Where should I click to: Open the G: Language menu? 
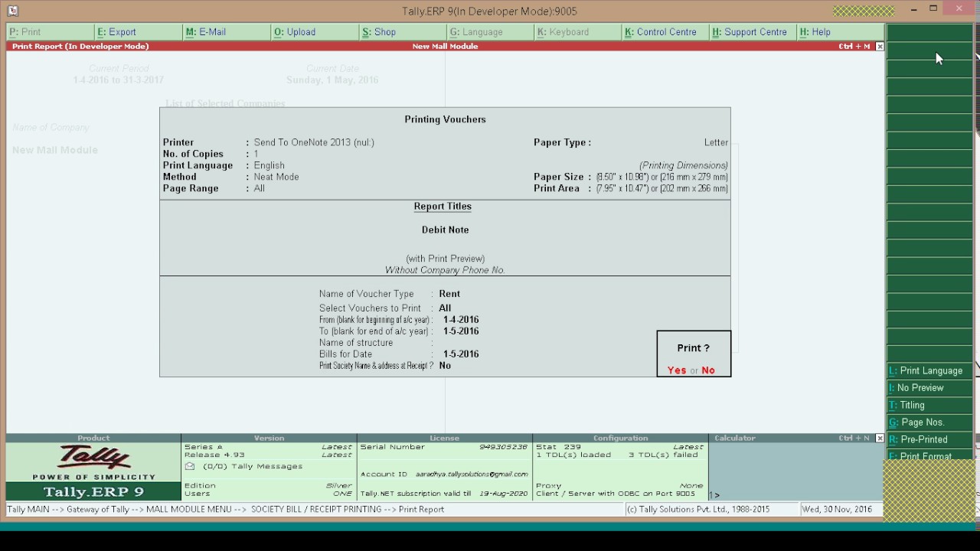tap(490, 32)
